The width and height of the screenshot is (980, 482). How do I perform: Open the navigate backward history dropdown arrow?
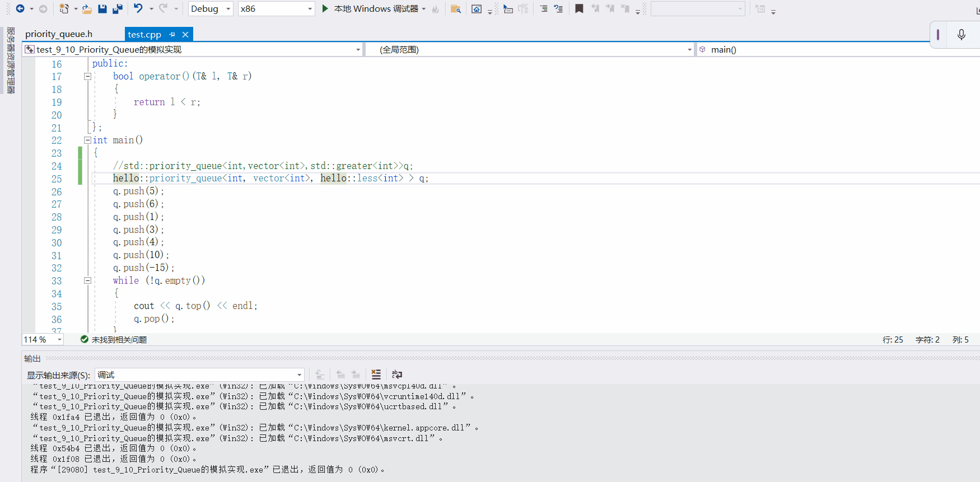click(31, 9)
